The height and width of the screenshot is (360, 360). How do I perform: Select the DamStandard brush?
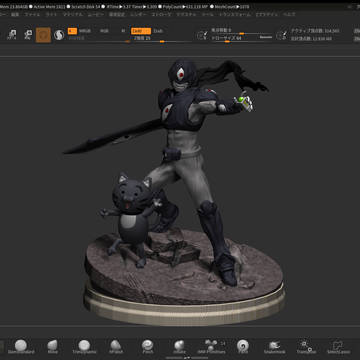click(x=21, y=347)
